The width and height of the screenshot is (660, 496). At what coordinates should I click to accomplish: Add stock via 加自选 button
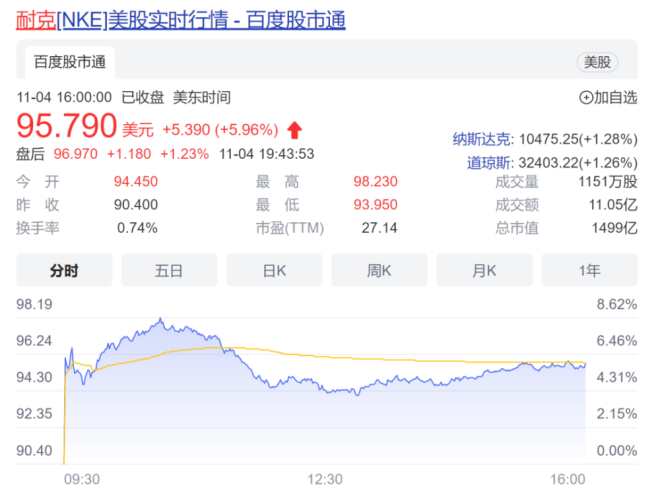coord(608,97)
